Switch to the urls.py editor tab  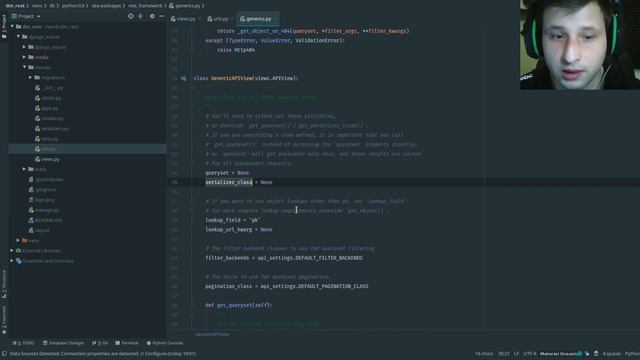[x=220, y=19]
